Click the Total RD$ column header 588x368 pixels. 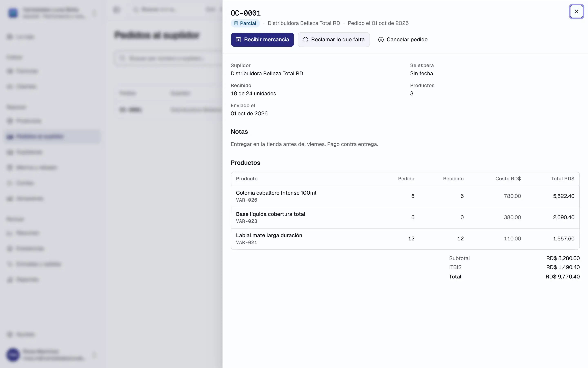tap(562, 179)
